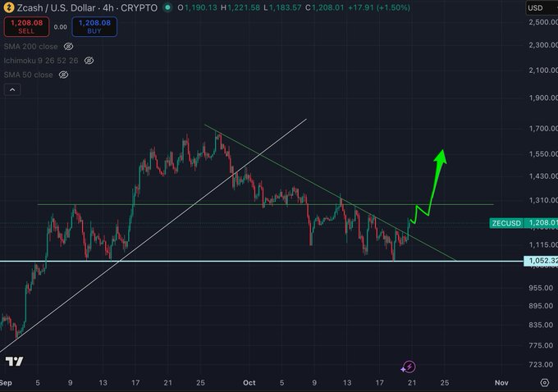This screenshot has width=558, height=392.
Task: Click the SMA 200 close indicator label
Action: click(x=30, y=47)
